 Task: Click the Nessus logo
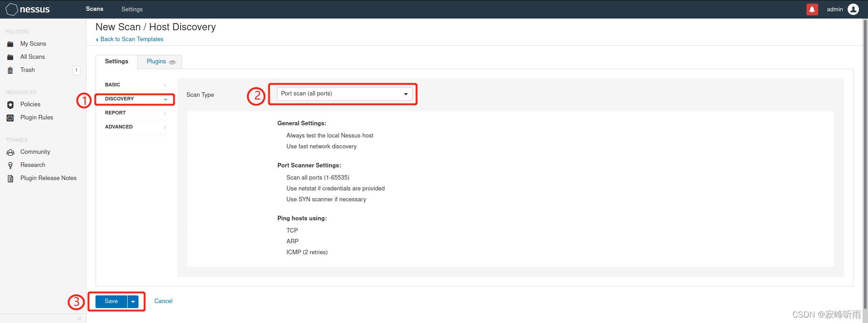pos(28,9)
